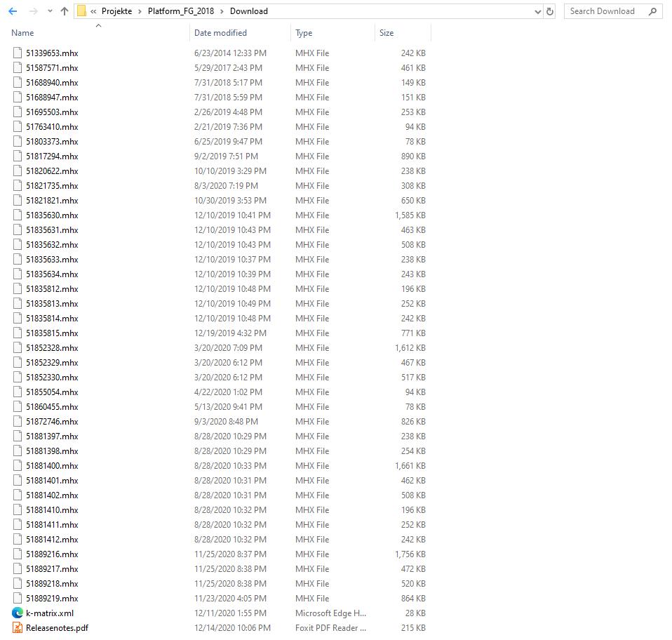Click file icon of 51860455.mhx
672x640 pixels.
pos(18,407)
